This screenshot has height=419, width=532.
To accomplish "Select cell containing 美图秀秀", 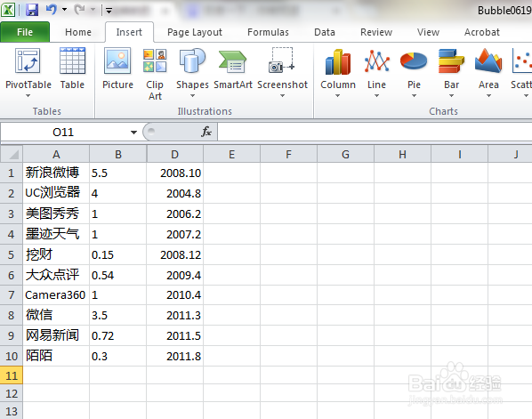I will 56,214.
